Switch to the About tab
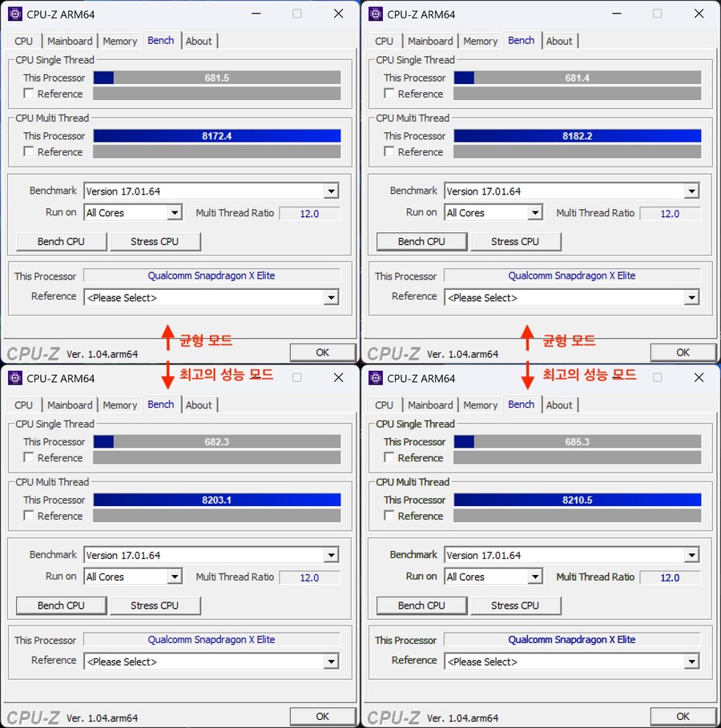 click(x=199, y=41)
